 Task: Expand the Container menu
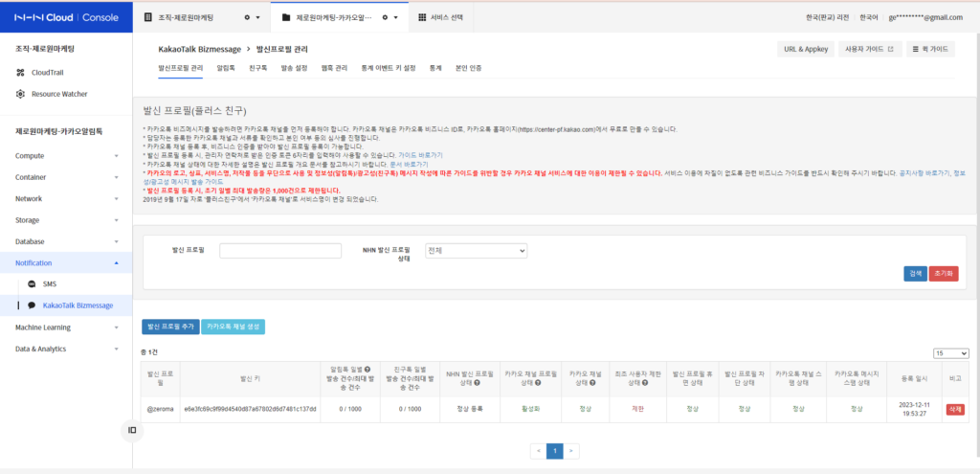[x=66, y=177]
